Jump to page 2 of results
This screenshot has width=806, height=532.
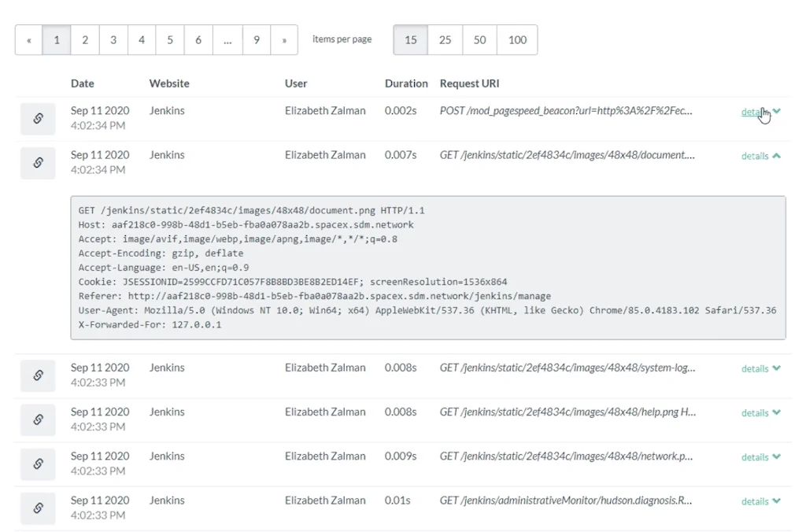85,39
